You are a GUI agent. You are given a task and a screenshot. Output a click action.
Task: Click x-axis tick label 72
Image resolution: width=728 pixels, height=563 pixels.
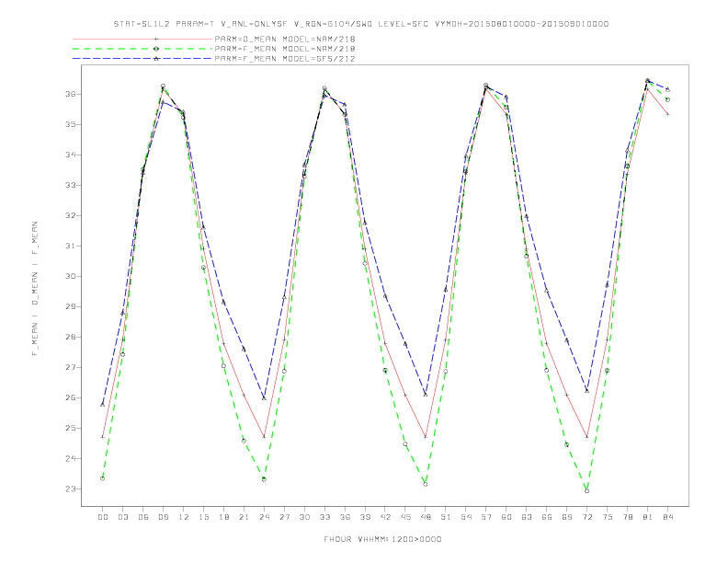click(x=587, y=517)
